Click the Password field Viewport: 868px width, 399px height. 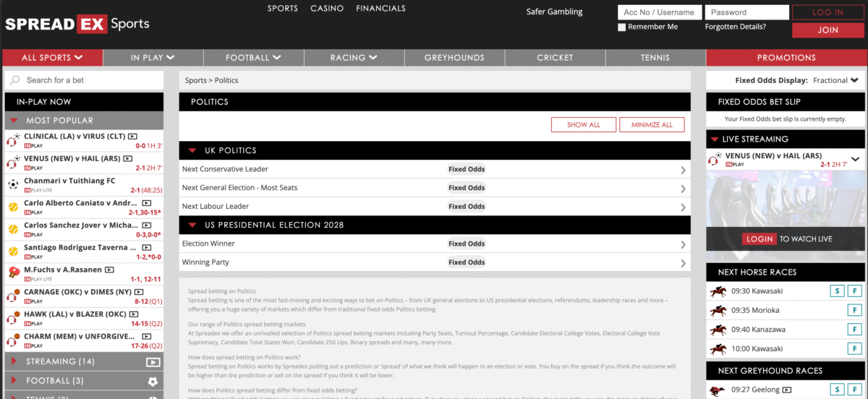[x=746, y=12]
